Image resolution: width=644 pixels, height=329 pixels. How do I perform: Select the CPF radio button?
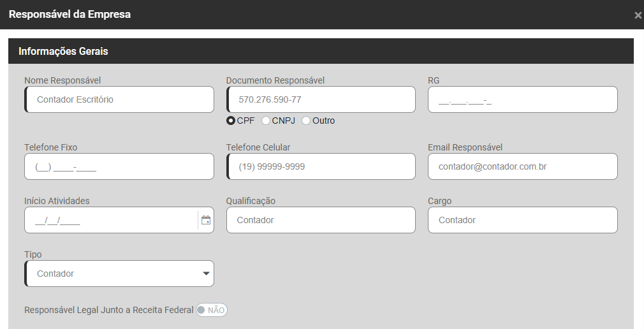[230, 121]
